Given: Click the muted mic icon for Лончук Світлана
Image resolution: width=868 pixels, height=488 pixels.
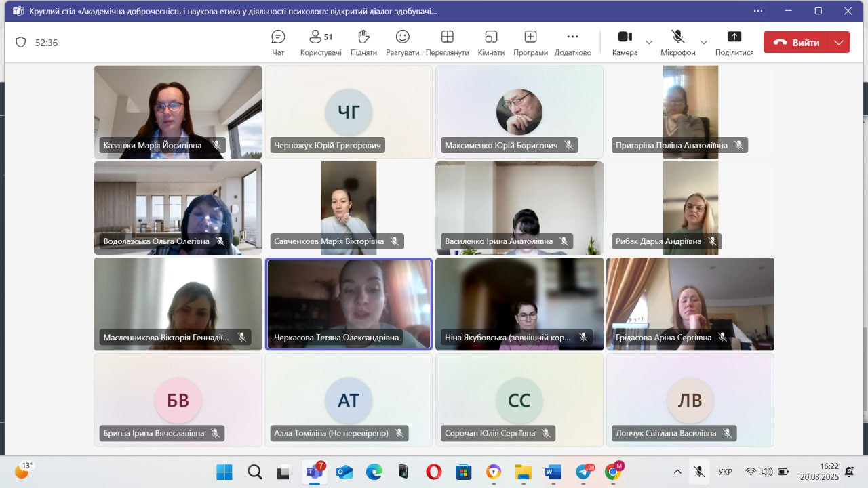Looking at the screenshot, I should 728,433.
